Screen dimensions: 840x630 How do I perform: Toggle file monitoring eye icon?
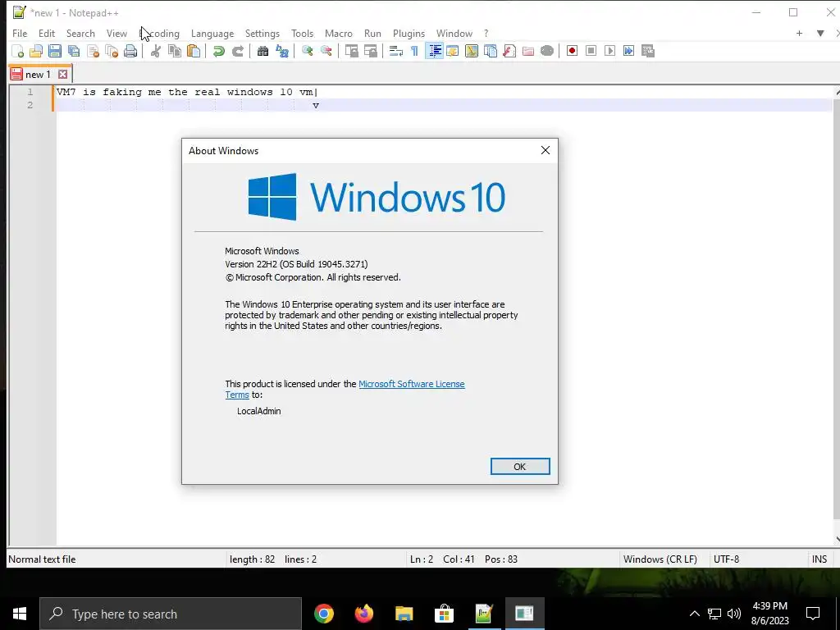click(x=547, y=51)
